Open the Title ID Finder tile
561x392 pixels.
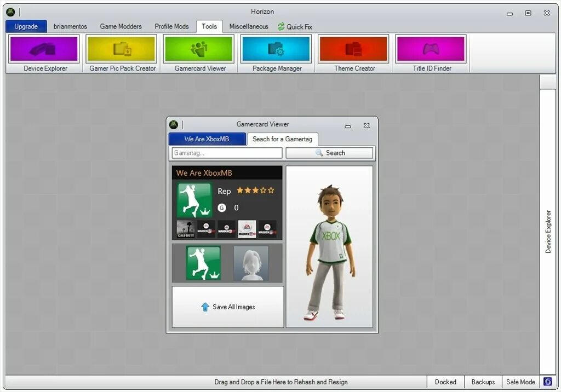(431, 54)
